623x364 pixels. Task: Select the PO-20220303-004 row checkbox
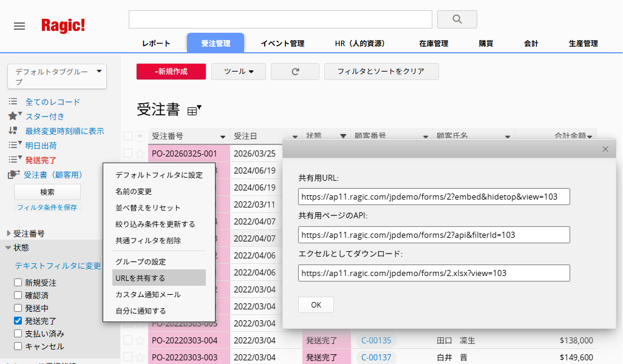[x=128, y=340]
